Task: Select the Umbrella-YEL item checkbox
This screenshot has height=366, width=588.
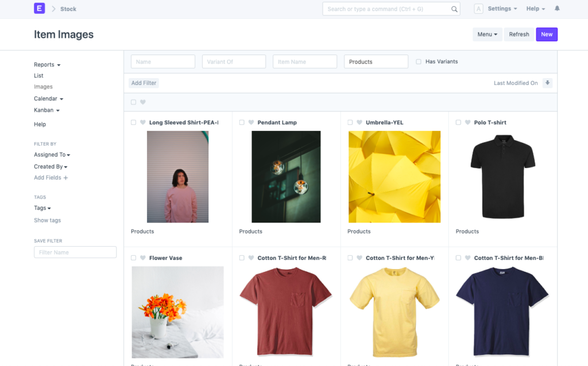Action: (350, 123)
